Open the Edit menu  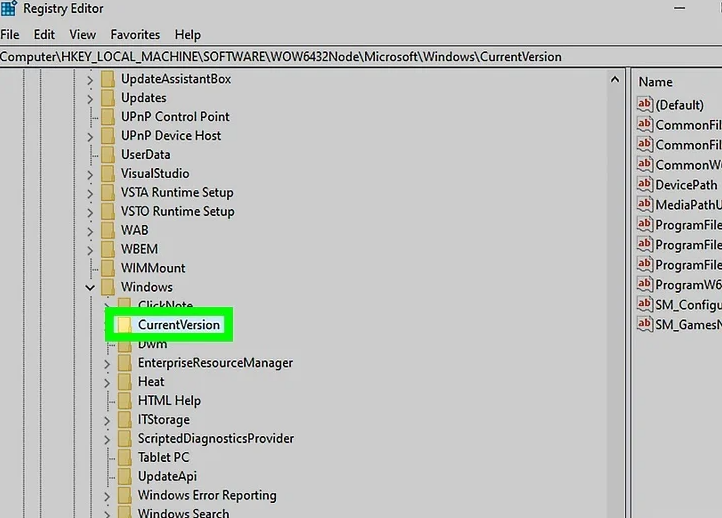coord(45,35)
